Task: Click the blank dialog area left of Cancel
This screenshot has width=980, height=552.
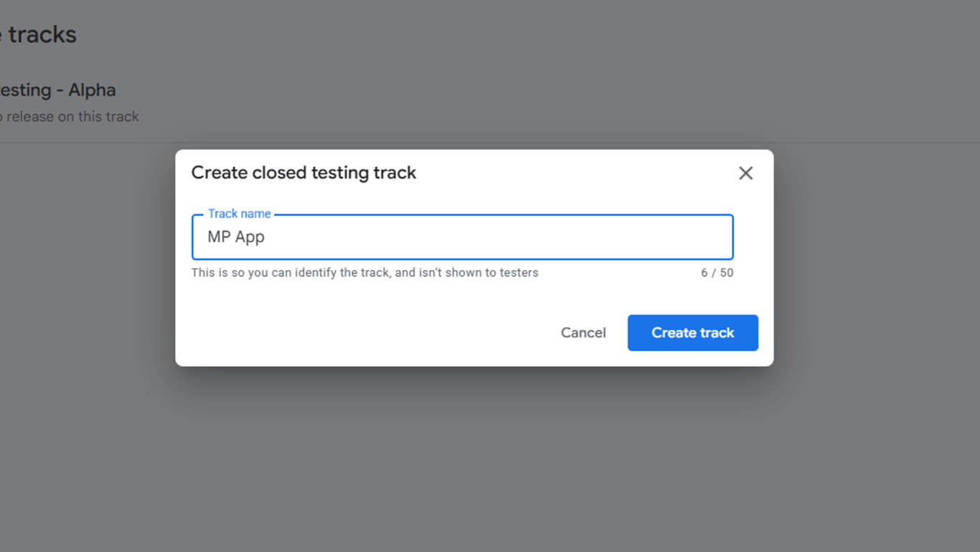Action: (359, 333)
